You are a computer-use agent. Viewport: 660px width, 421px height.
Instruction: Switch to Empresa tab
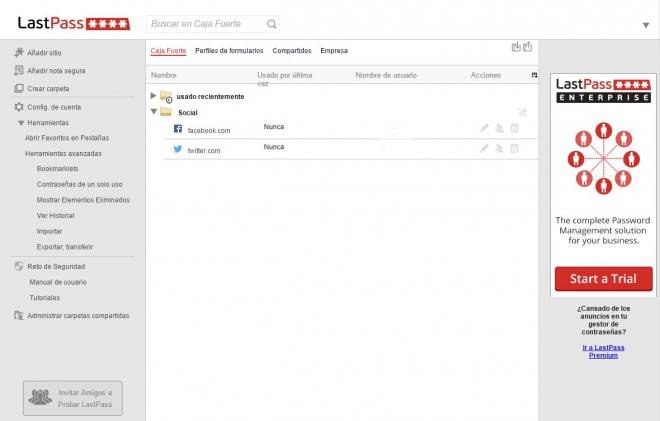click(334, 51)
